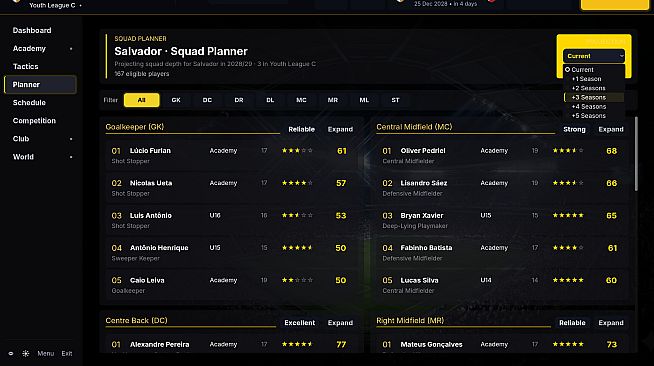Expand the Club sidebar section
The height and width of the screenshot is (366, 654).
[40, 139]
